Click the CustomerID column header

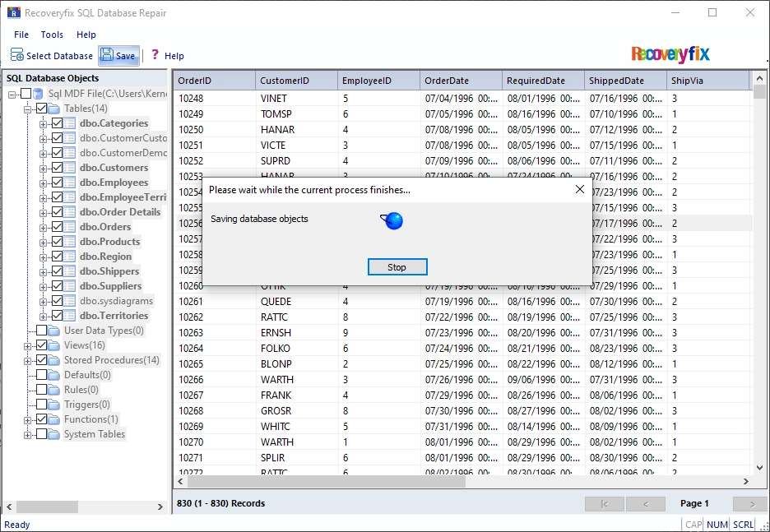click(297, 81)
